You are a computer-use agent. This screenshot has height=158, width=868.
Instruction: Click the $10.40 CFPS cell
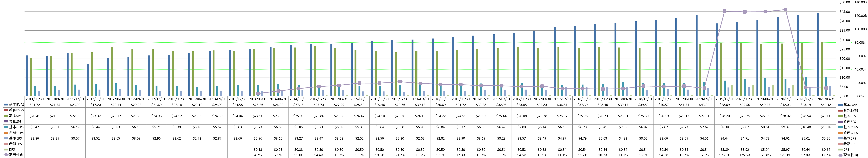click(x=806, y=127)
